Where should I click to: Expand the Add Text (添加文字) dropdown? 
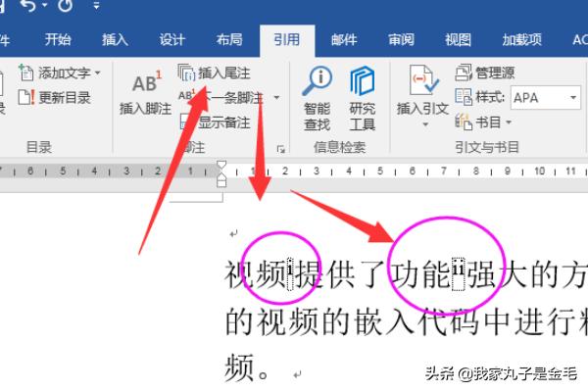point(97,73)
